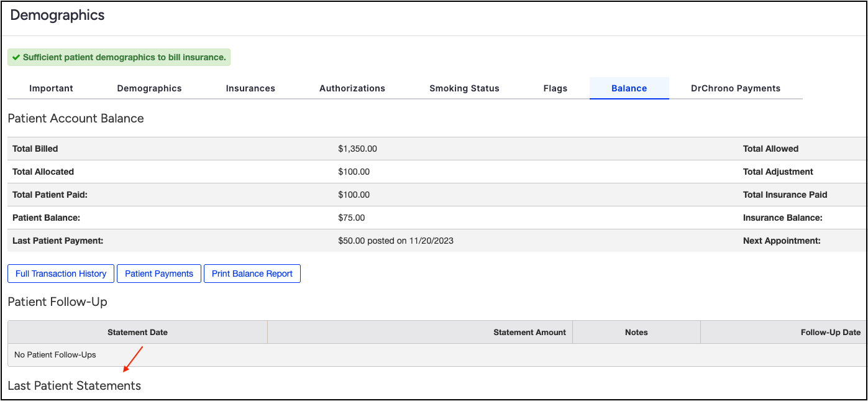
Task: Go to the Authorizations tab
Action: [352, 88]
